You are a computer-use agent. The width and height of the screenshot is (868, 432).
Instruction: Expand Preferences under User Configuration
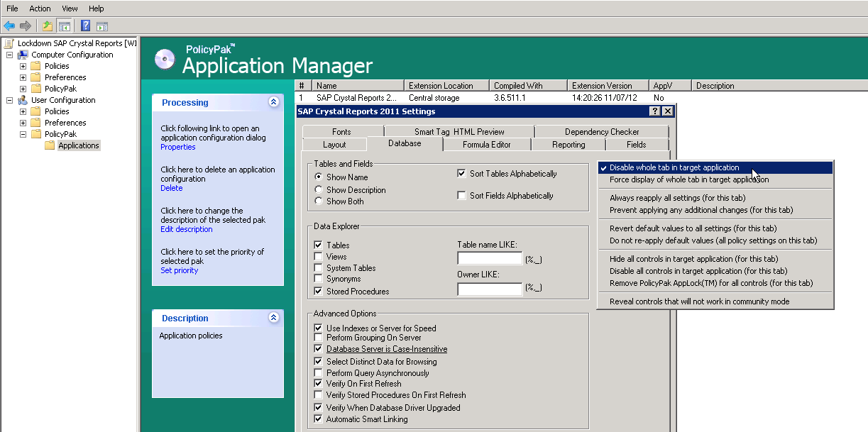(x=23, y=123)
